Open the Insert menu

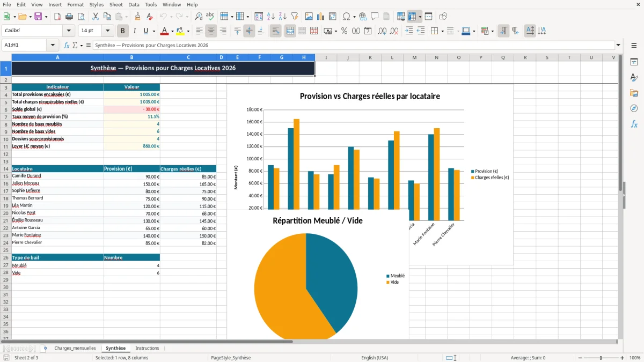coord(55,4)
